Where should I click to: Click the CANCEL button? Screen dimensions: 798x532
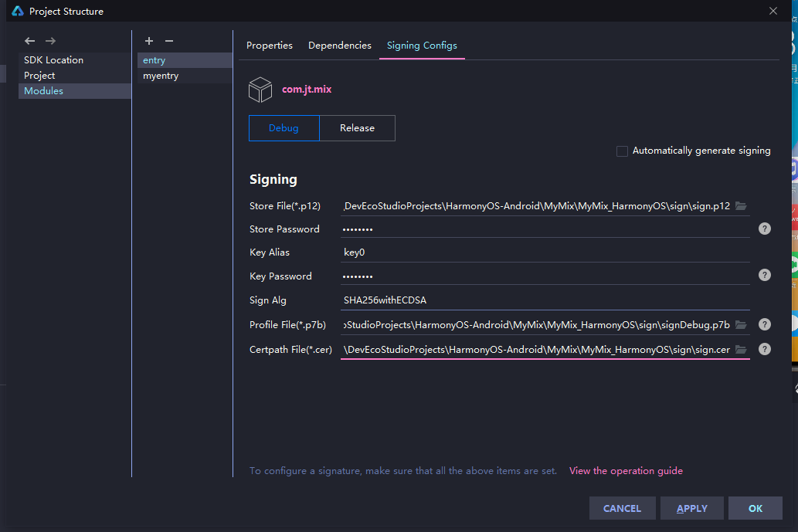(x=622, y=508)
